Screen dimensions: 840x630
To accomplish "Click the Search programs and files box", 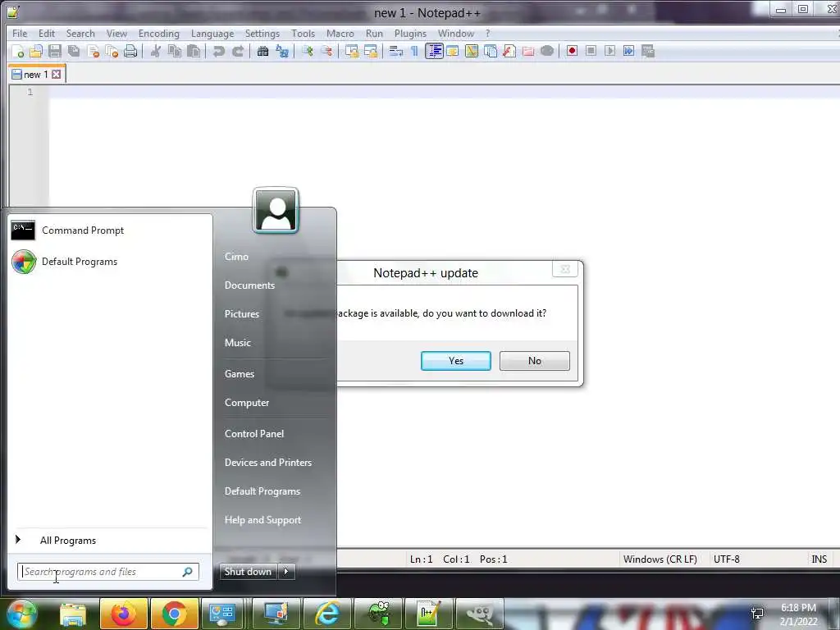I will pyautogui.click(x=108, y=572).
